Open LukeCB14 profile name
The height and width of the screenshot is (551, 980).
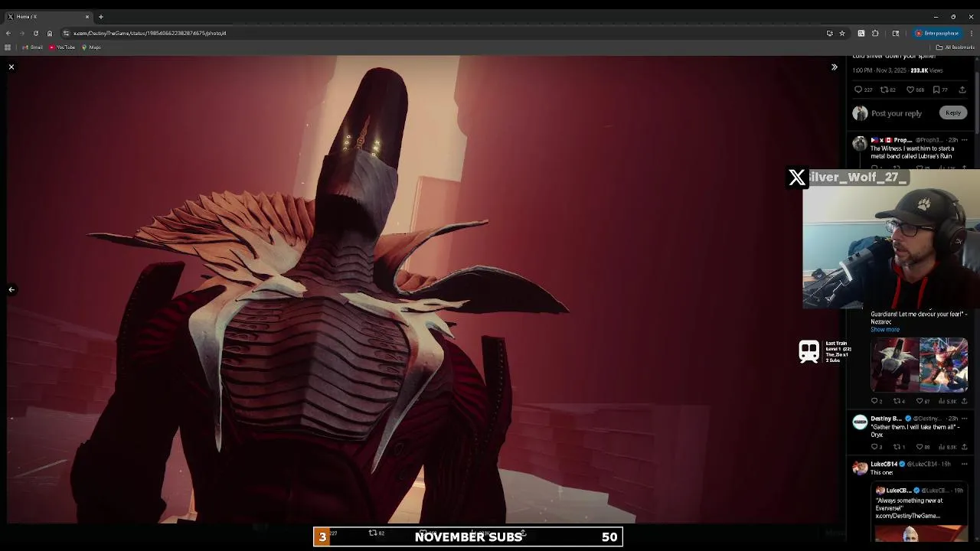pos(884,464)
